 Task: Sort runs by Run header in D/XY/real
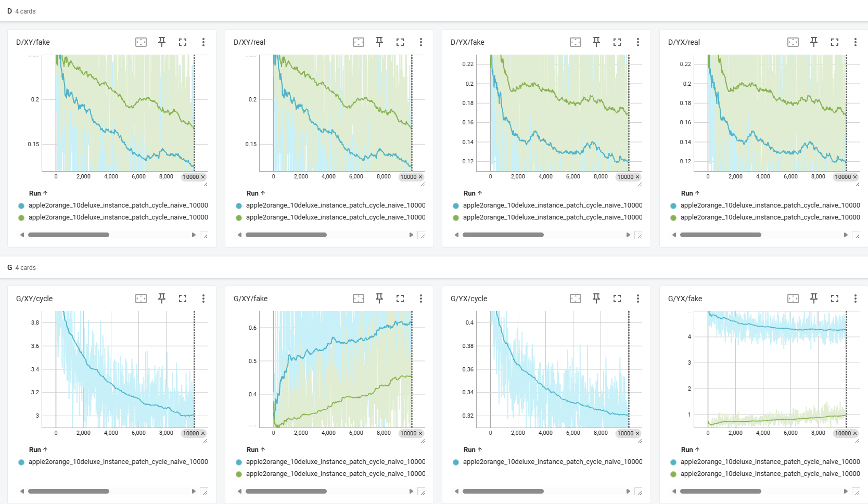[x=256, y=193]
